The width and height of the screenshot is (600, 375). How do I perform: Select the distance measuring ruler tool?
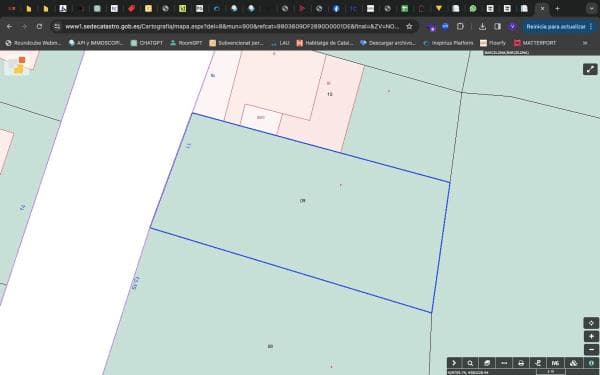point(504,363)
